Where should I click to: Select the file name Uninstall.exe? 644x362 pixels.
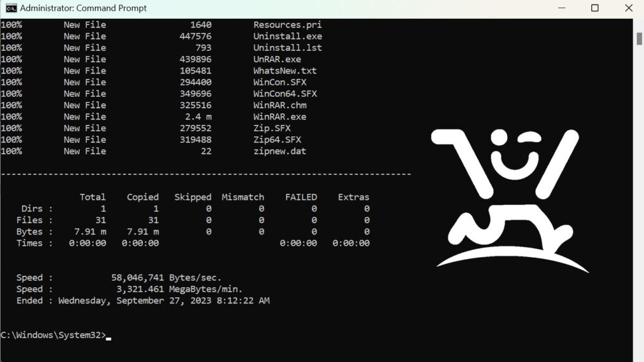tap(287, 36)
